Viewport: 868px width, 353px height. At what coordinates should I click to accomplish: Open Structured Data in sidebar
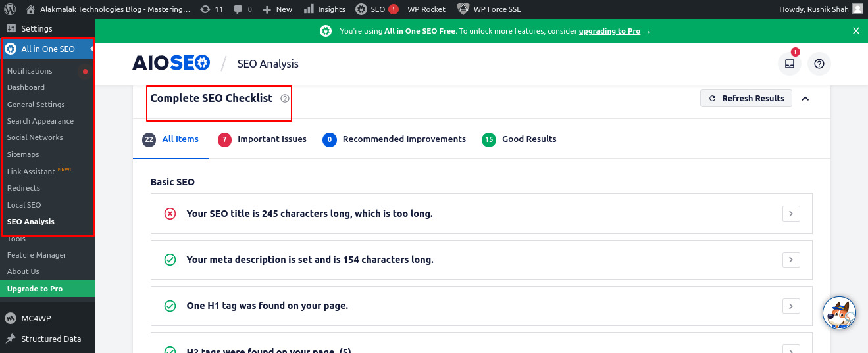47,339
